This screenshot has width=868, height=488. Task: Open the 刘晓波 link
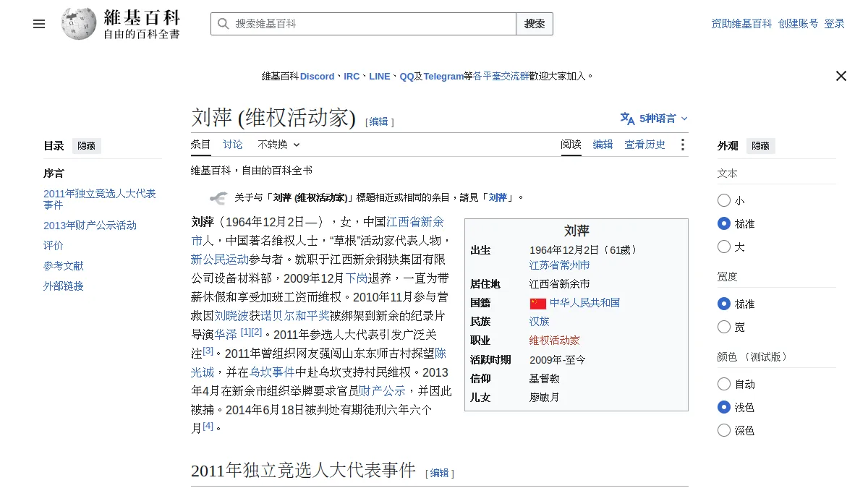coord(231,316)
